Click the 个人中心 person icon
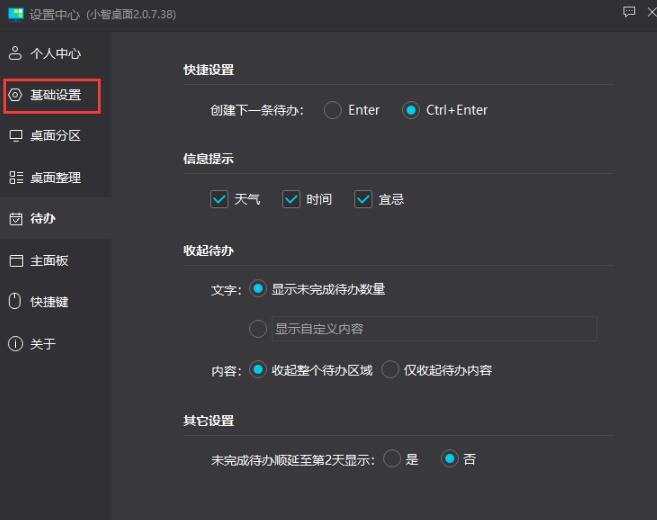Viewport: 657px width, 520px height. [x=15, y=53]
